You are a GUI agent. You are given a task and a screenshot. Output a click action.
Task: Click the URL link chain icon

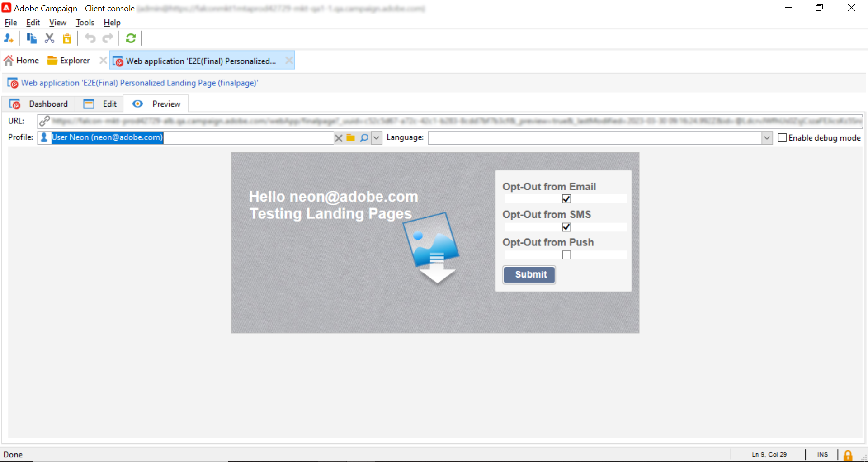(x=44, y=121)
